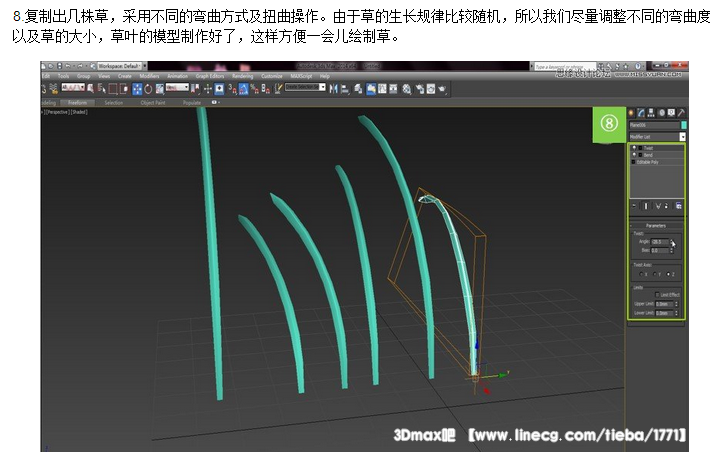Image resolution: width=715 pixels, height=452 pixels.
Task: Click the Select and Manipulate icon
Action: 207,88
